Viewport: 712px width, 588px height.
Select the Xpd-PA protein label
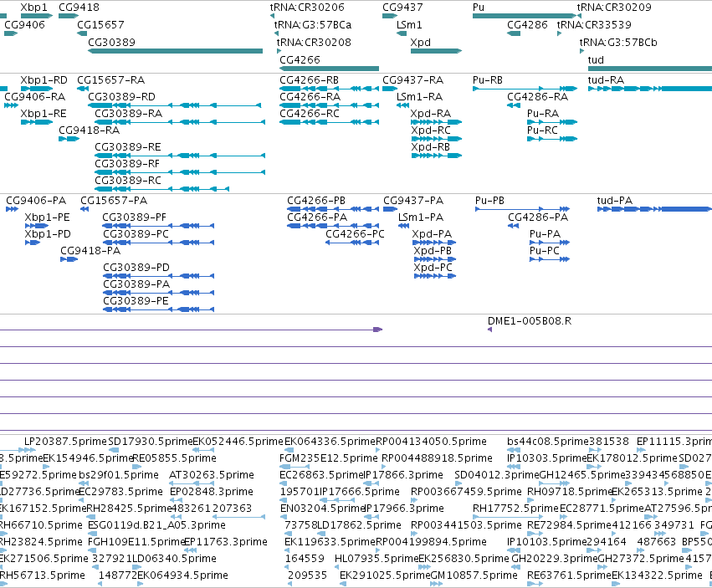(x=432, y=234)
